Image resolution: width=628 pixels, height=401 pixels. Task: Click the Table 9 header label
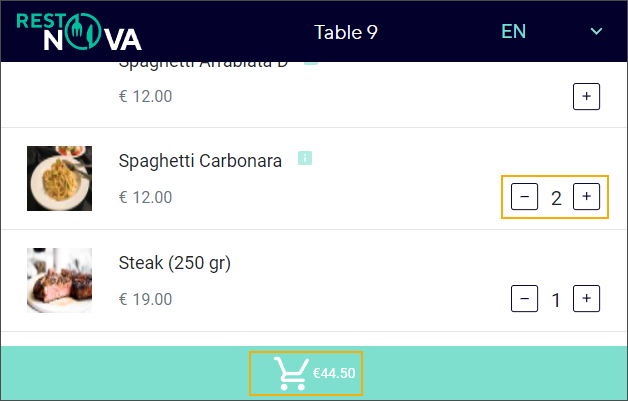(x=346, y=32)
